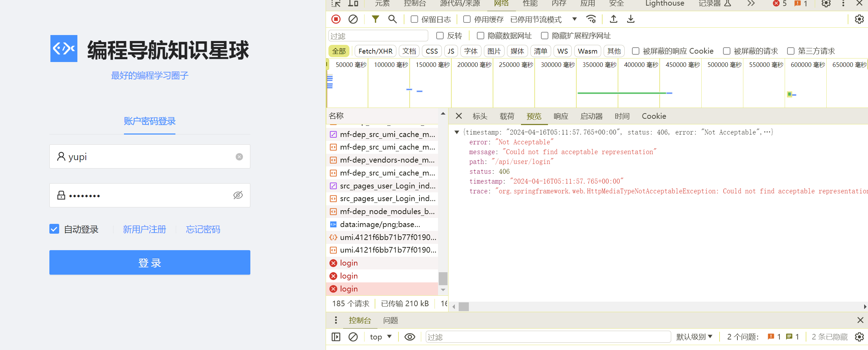Image resolution: width=868 pixels, height=350 pixels.
Task: Click preview horizontal scrollbar thumb
Action: pyautogui.click(x=464, y=307)
